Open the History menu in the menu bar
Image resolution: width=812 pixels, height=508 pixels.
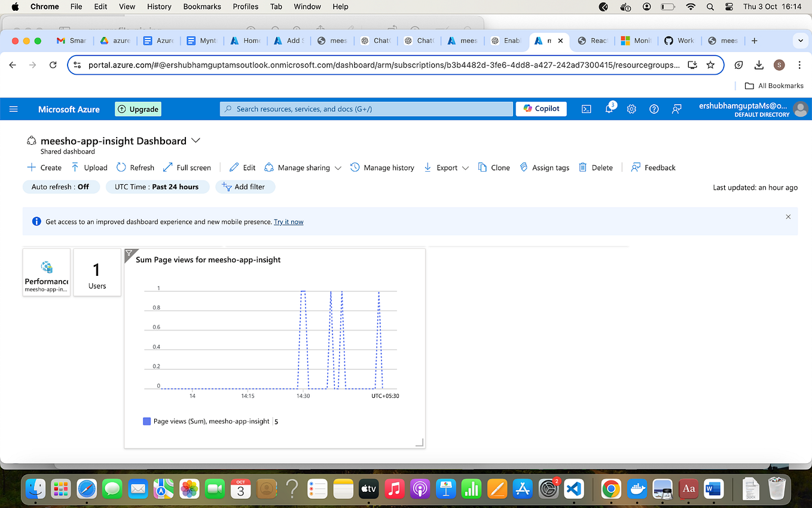(158, 7)
